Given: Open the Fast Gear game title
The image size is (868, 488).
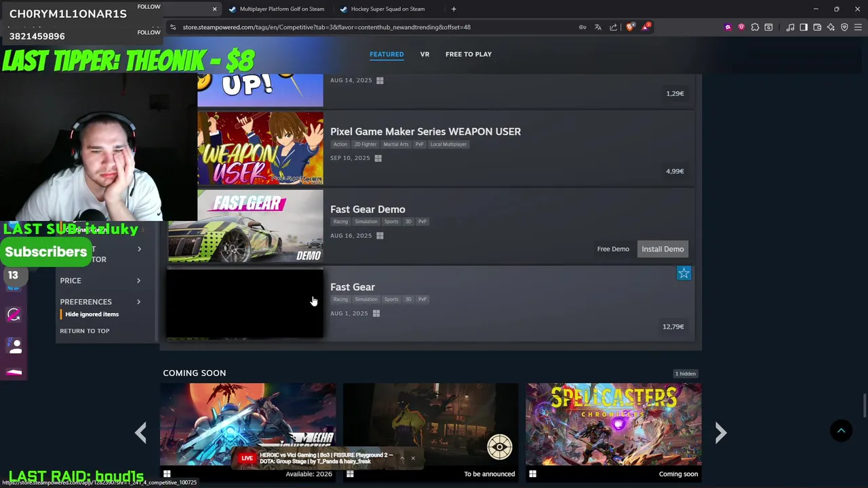Looking at the screenshot, I should 353,287.
